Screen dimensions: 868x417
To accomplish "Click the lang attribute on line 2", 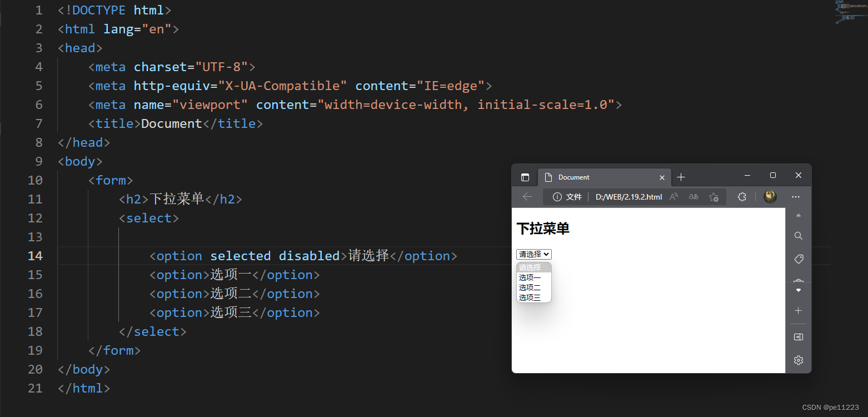I will coord(118,29).
